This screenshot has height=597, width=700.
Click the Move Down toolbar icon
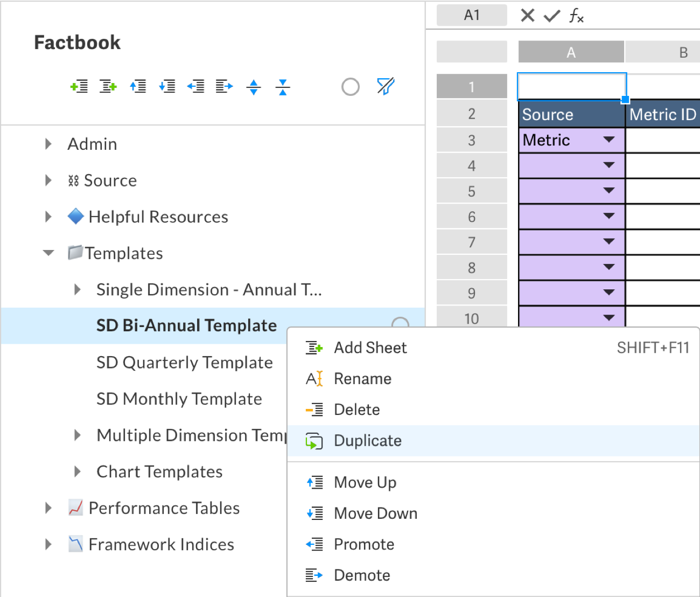click(x=167, y=86)
